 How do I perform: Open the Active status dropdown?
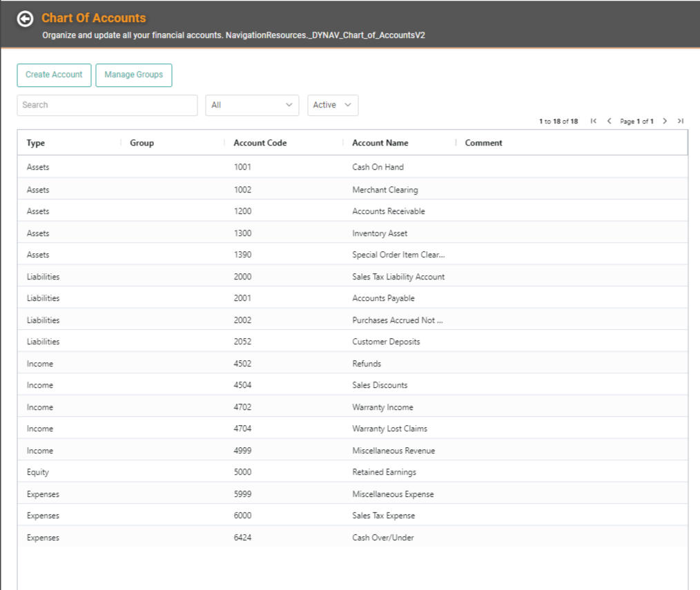tap(333, 106)
